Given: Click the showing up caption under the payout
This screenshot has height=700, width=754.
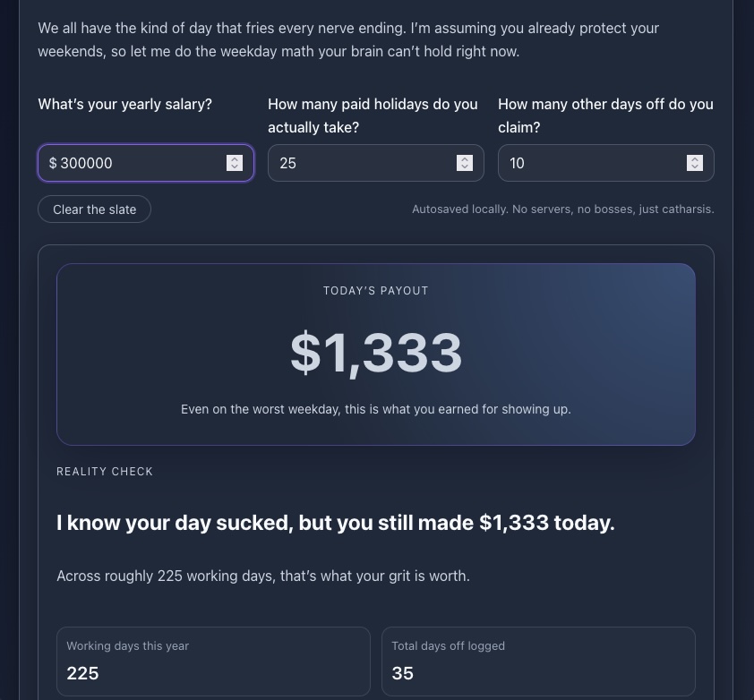Looking at the screenshot, I should (375, 409).
